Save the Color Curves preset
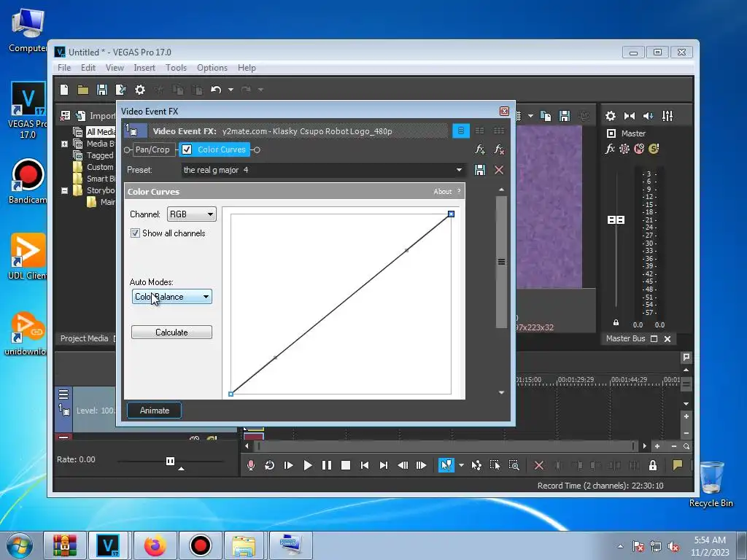Screen dimensions: 747x560 pos(480,170)
